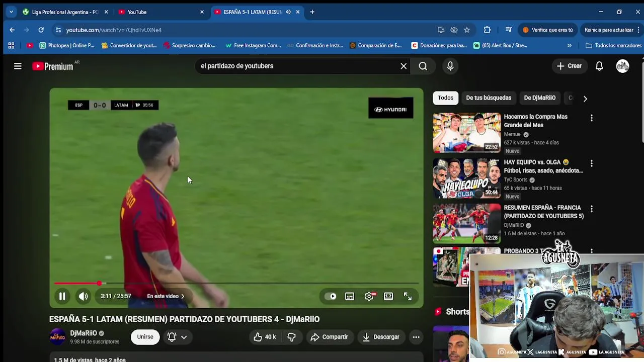The image size is (644, 362).
Task: Open more actions three-dot menu under video
Action: tap(416, 337)
